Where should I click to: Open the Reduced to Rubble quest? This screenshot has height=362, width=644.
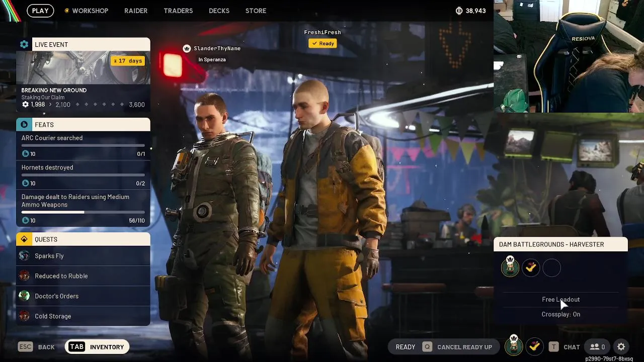[83, 276]
